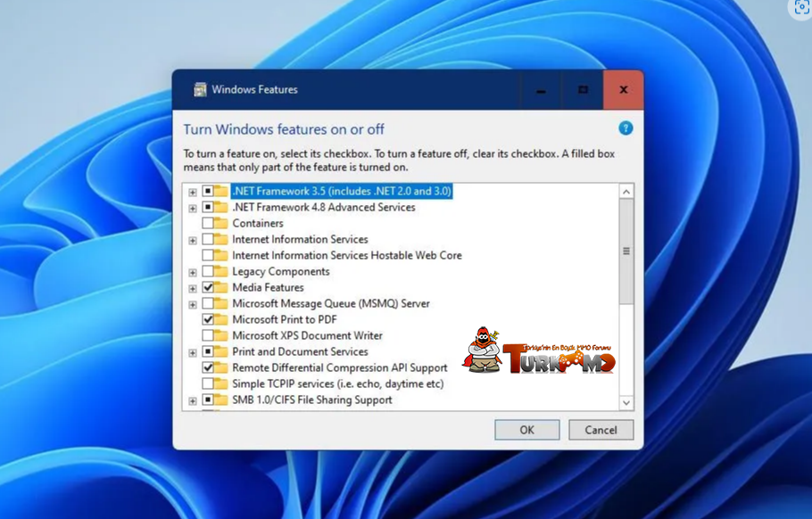Toggle the .NET Framework 4.8 Advanced Services checkbox
Viewport: 812px width, 519px height.
208,207
